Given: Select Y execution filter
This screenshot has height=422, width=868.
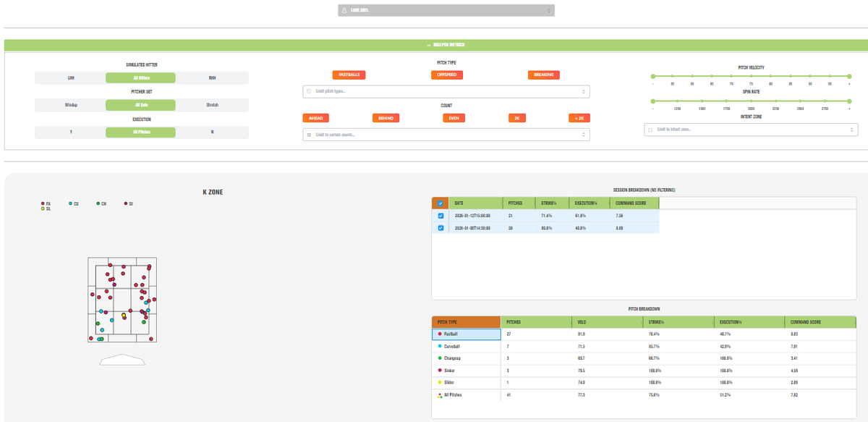Looking at the screenshot, I should tap(71, 132).
